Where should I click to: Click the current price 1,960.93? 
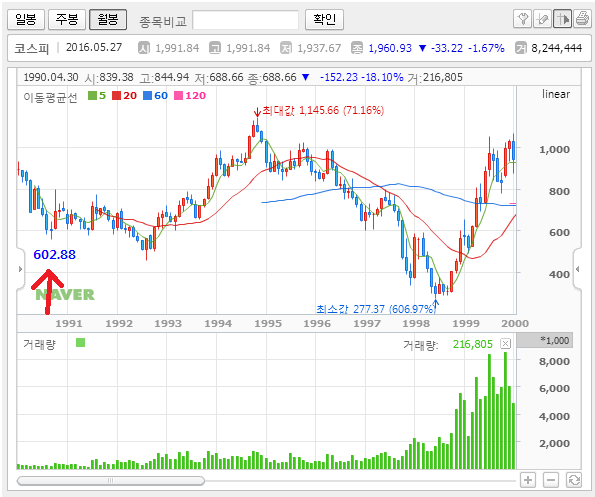(x=390, y=48)
